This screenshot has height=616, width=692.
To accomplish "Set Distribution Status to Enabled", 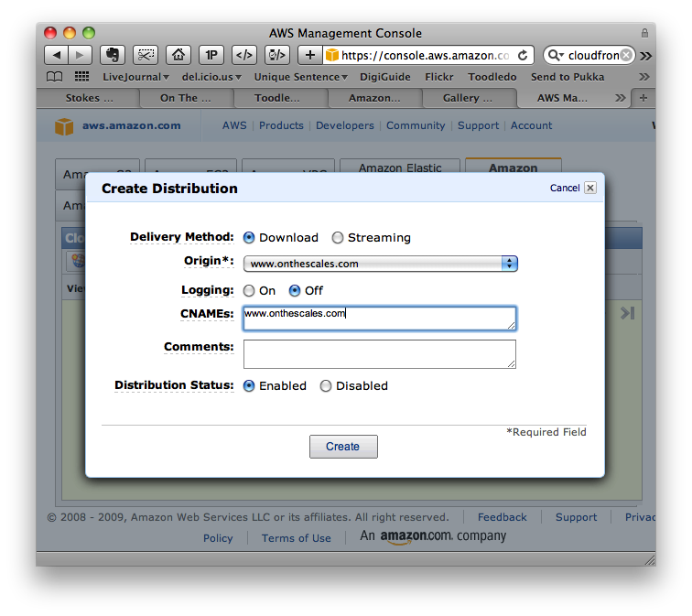I will pos(249,385).
